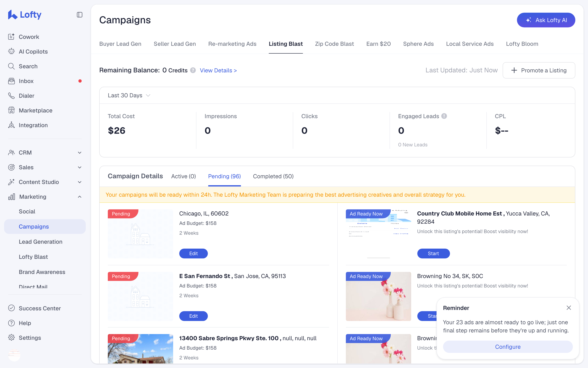Expand the Content Studio chevron
588x368 pixels.
click(79, 182)
